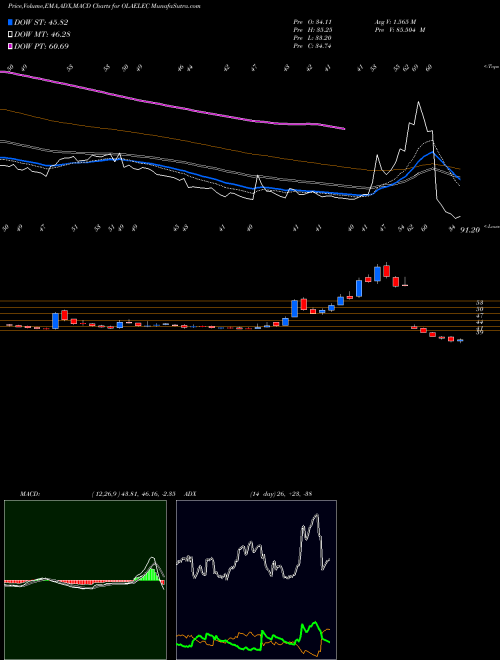Viewport: 500px width, 660px height.
Task: Click the blue DOW ST legend swatch
Action: [11, 22]
